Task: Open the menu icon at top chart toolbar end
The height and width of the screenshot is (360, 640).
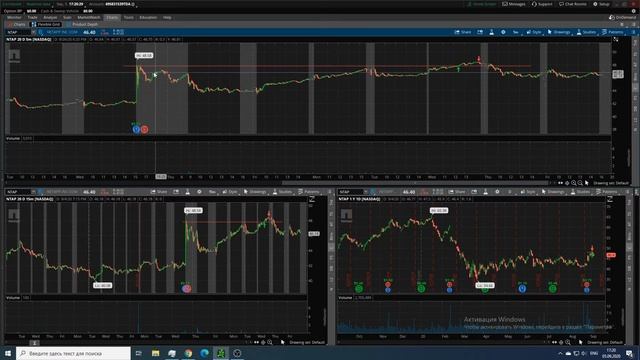Action: tap(633, 32)
